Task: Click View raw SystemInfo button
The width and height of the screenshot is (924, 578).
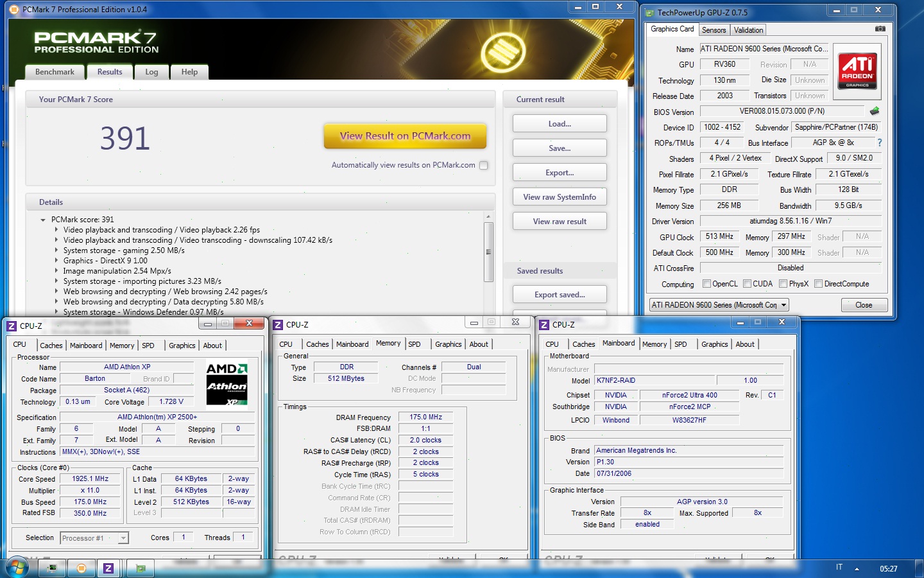Action: 560,197
